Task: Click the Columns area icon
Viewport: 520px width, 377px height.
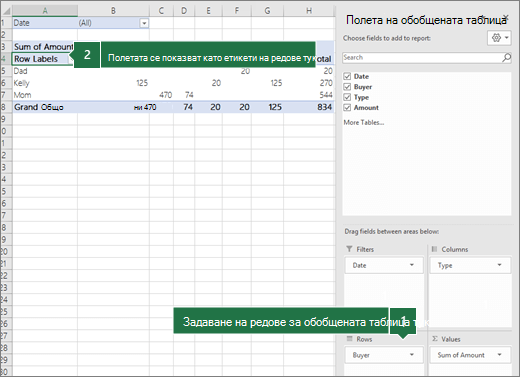Action: (434, 249)
